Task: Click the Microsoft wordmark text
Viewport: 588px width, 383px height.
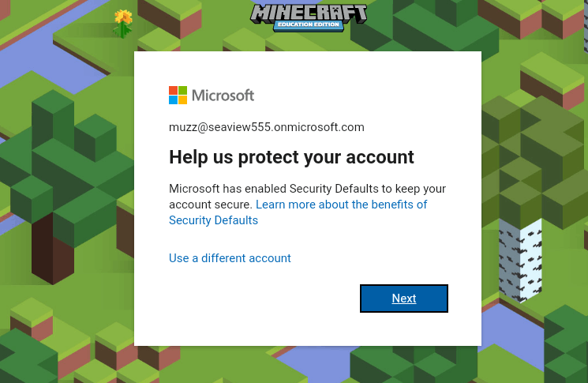Action: pyautogui.click(x=223, y=96)
